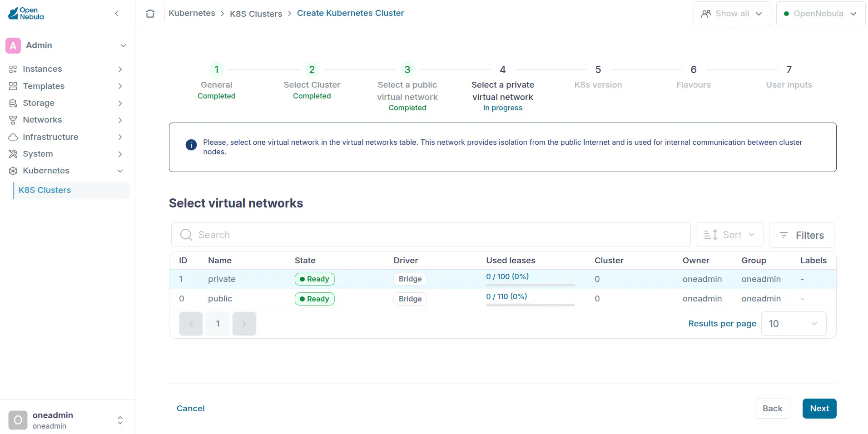The image size is (868, 434).
Task: Click Bridge driver tag of private network
Action: point(410,279)
